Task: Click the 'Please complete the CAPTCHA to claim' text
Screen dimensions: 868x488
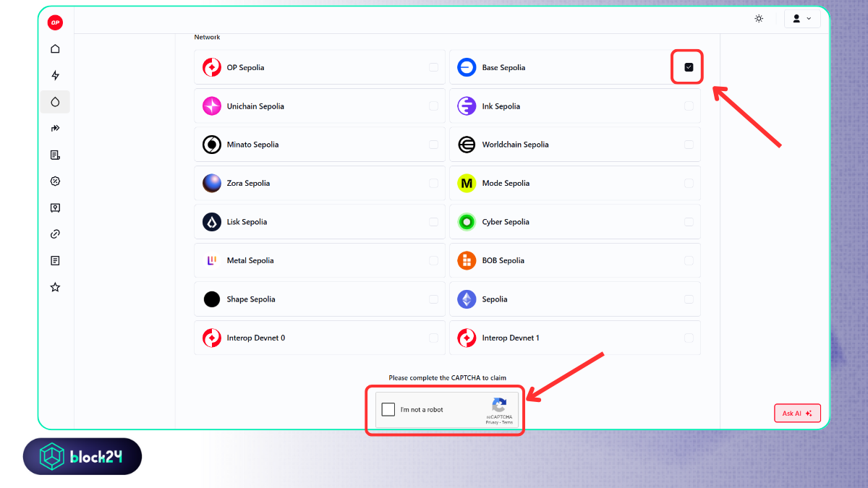Action: pyautogui.click(x=447, y=377)
